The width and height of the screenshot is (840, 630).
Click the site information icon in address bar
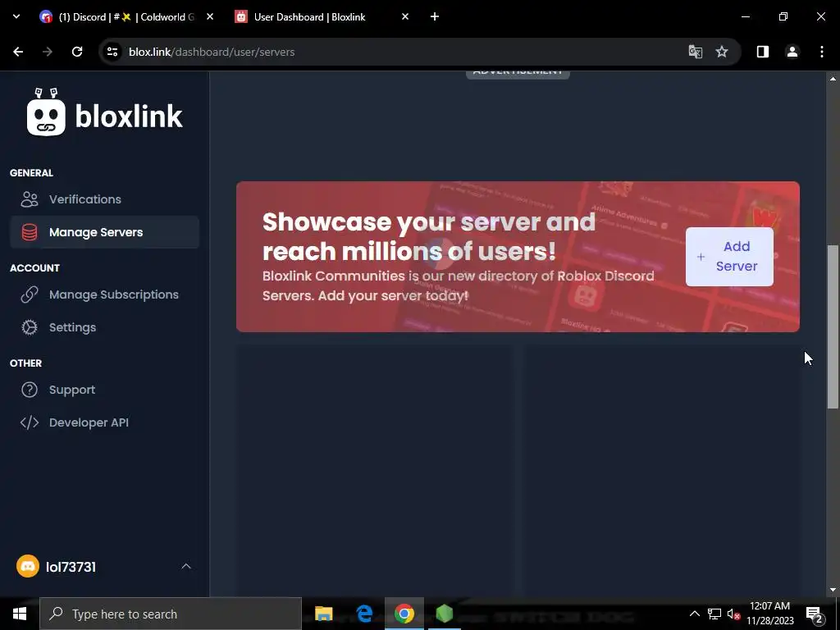pyautogui.click(x=112, y=52)
